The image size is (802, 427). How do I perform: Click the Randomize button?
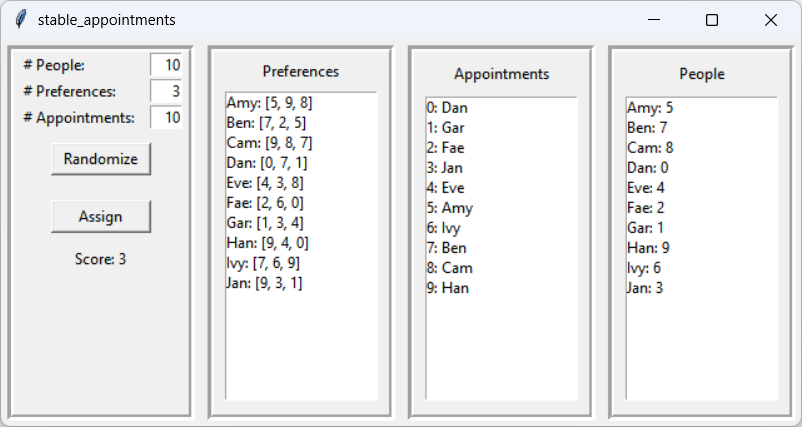100,159
